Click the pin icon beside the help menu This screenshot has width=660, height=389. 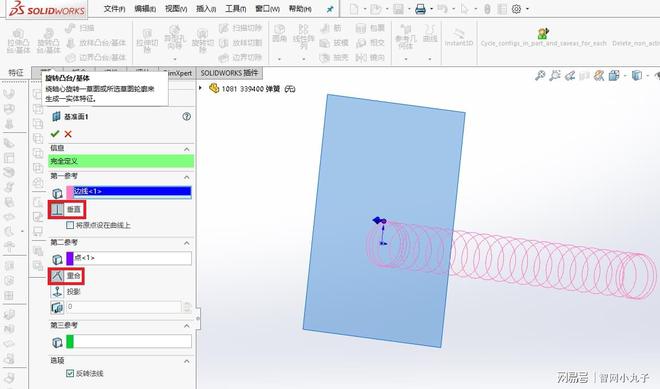330,9
